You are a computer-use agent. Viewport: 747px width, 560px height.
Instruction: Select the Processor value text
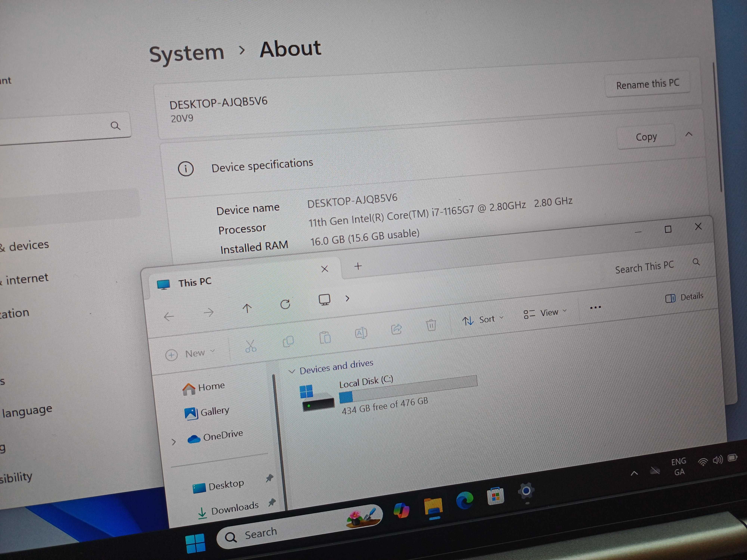tap(440, 212)
